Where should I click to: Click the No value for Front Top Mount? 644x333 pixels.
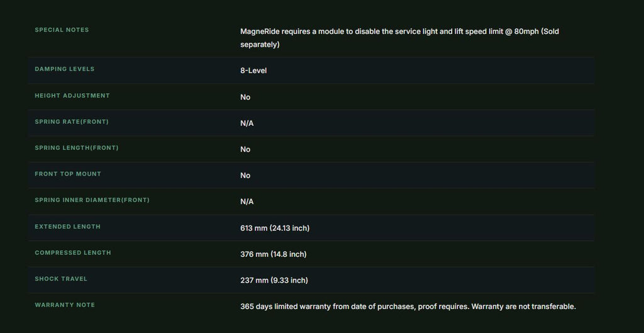245,176
